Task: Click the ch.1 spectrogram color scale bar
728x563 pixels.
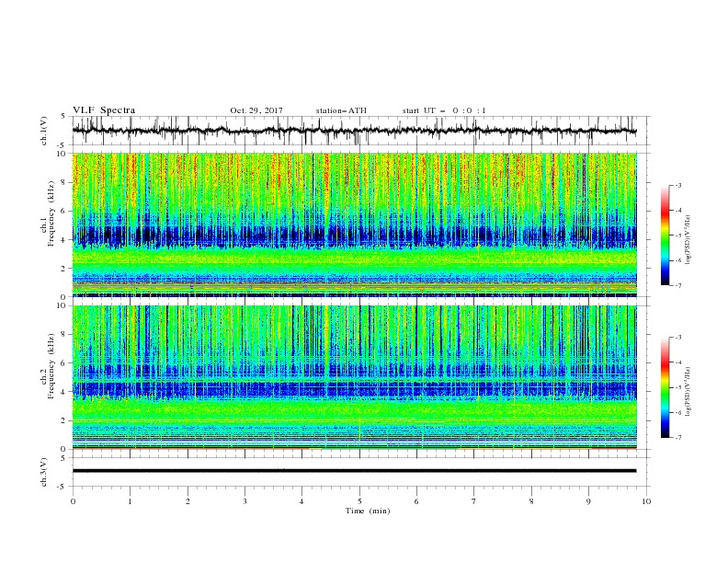Action: [x=665, y=236]
